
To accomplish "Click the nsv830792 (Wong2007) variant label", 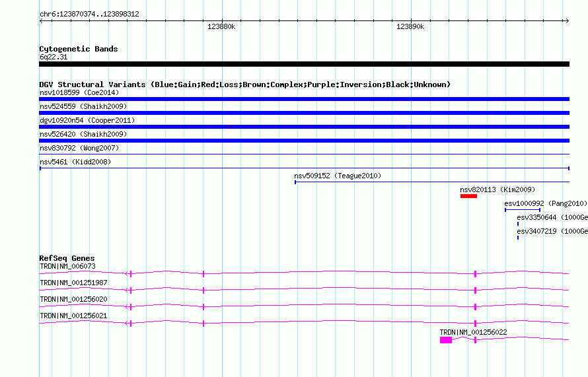I will click(x=79, y=148).
